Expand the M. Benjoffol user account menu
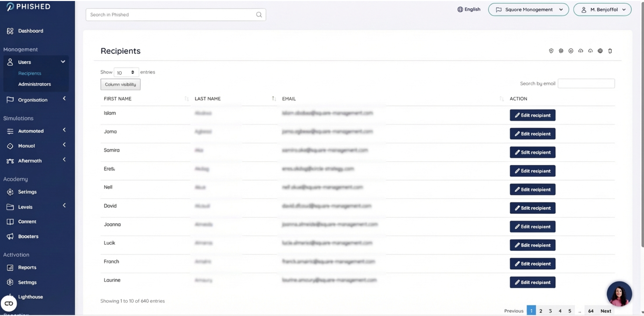The width and height of the screenshot is (644, 316). 602,10
